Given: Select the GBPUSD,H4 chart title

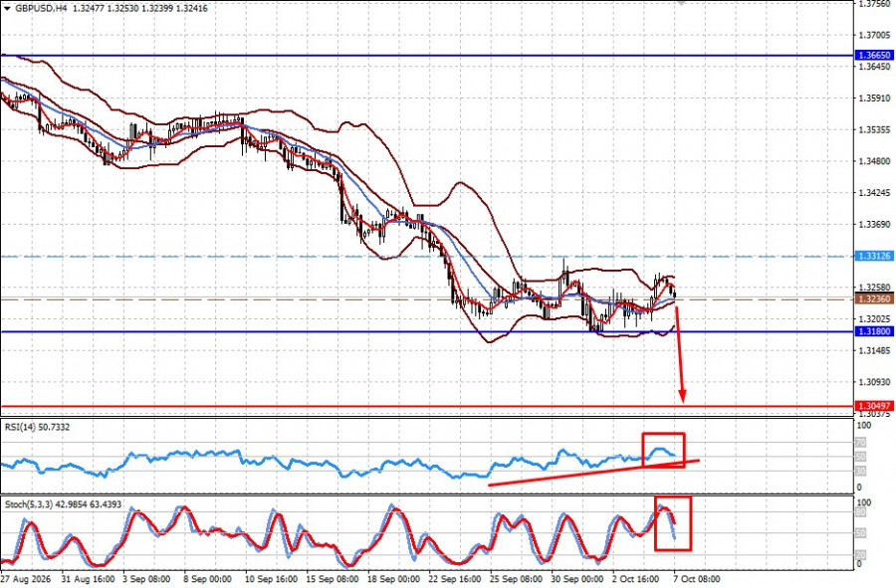Looking at the screenshot, I should click(40, 9).
